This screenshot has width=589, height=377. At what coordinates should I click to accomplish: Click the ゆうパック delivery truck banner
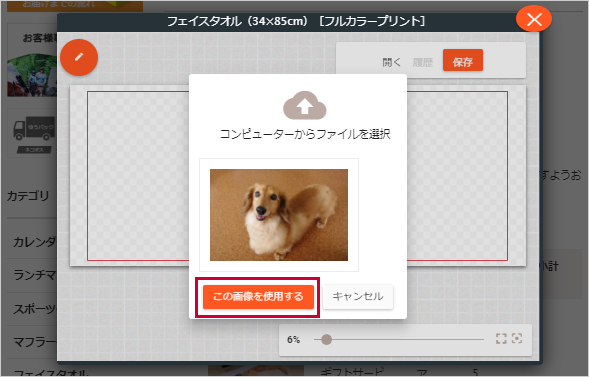click(32, 133)
